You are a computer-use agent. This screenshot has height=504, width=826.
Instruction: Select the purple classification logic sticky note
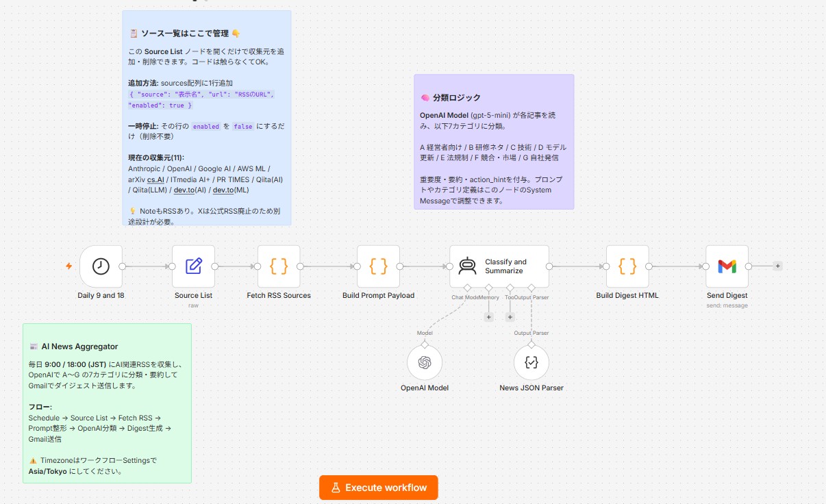pos(494,142)
